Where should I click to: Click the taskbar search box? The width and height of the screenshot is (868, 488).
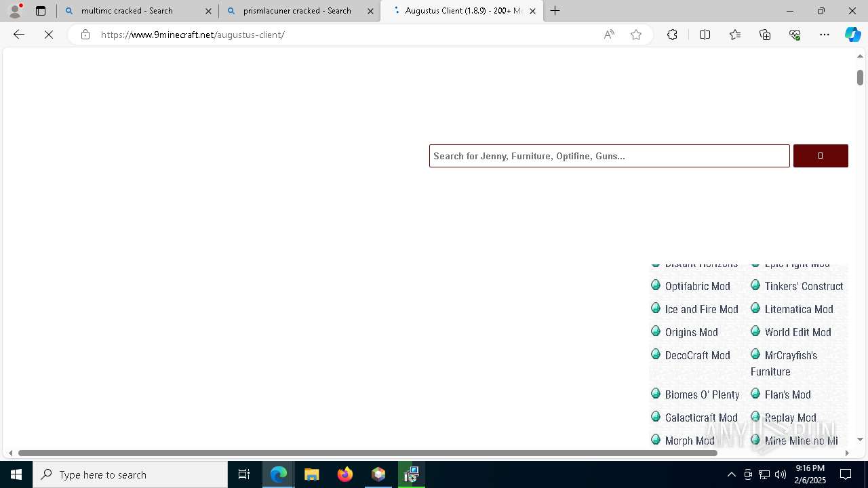[x=130, y=474]
